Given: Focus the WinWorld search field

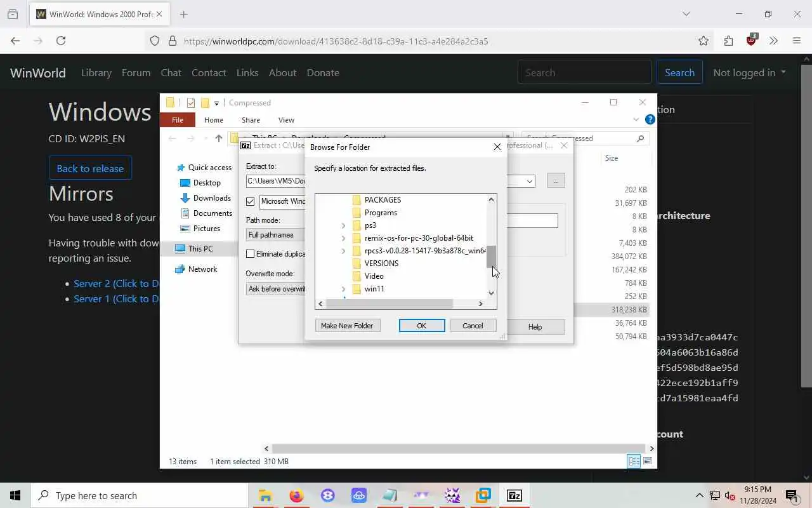Looking at the screenshot, I should [584, 72].
